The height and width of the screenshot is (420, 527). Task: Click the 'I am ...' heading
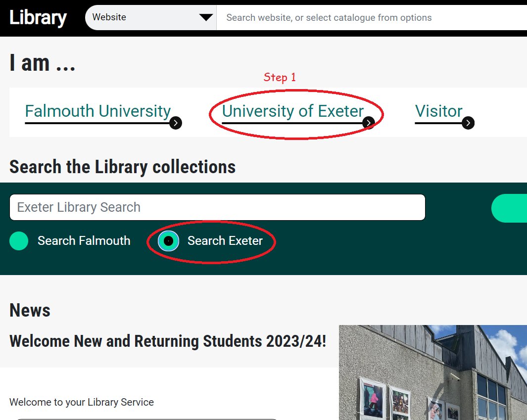pos(43,63)
